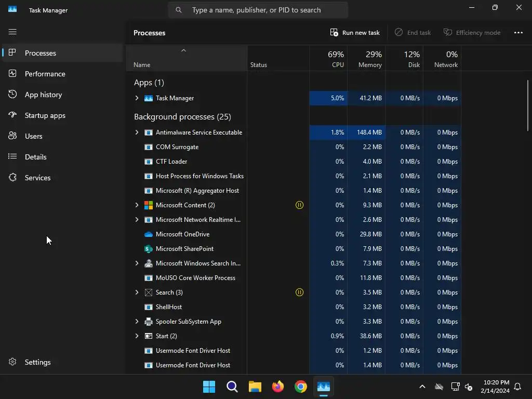Select the Microsoft (R) Aggregator Host row
This screenshot has height=399, width=532.
[x=294, y=191]
